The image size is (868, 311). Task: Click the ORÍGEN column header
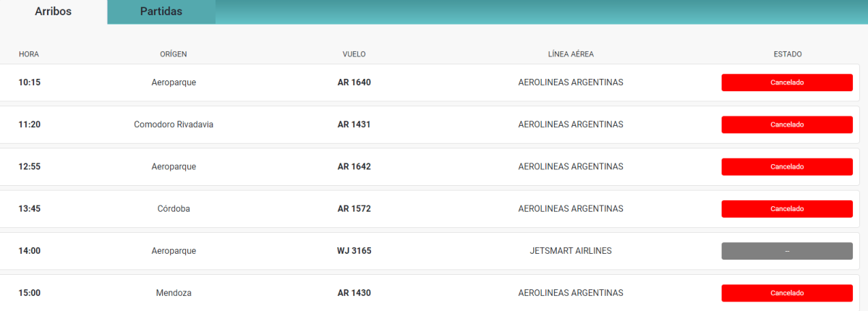174,54
